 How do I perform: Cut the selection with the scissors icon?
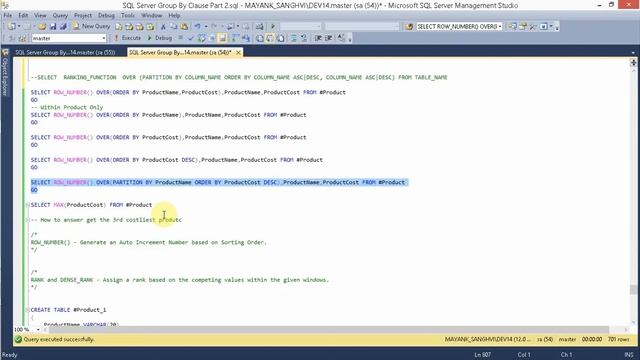click(163, 27)
